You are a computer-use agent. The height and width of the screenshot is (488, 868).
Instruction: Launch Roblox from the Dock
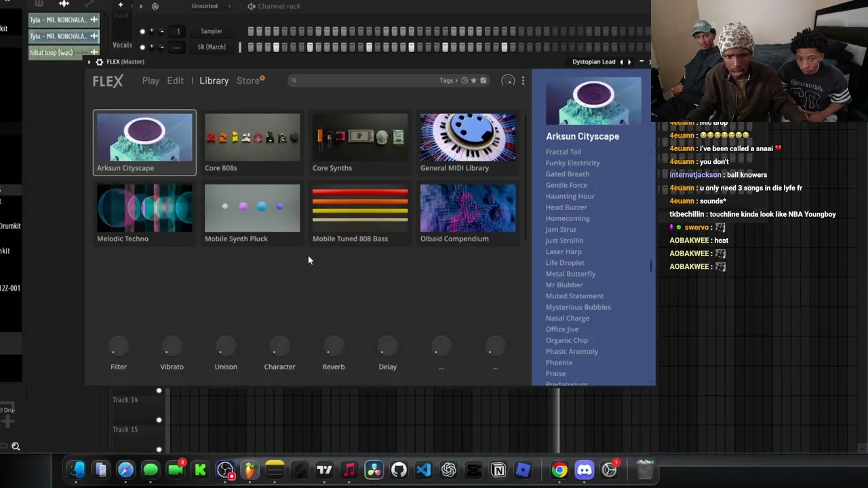coord(523,470)
